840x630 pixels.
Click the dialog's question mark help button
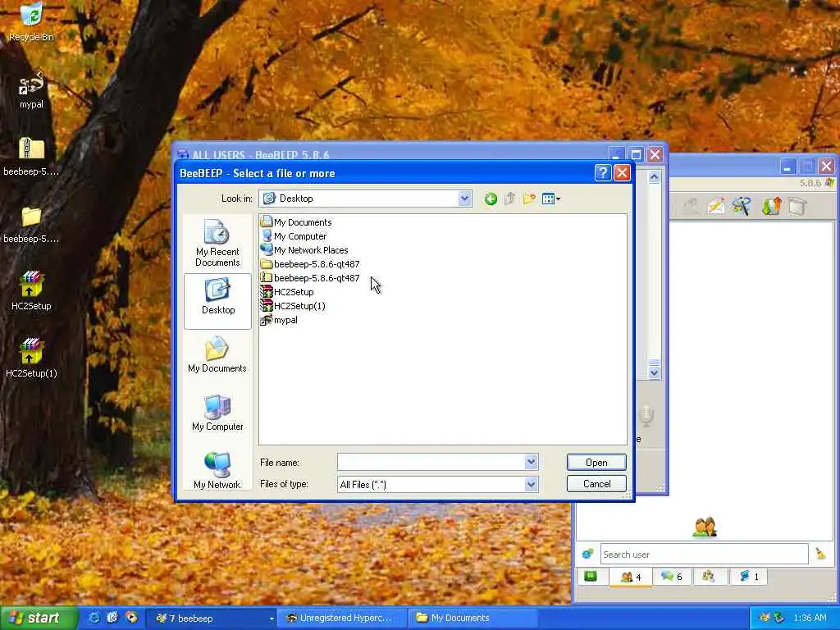point(603,172)
